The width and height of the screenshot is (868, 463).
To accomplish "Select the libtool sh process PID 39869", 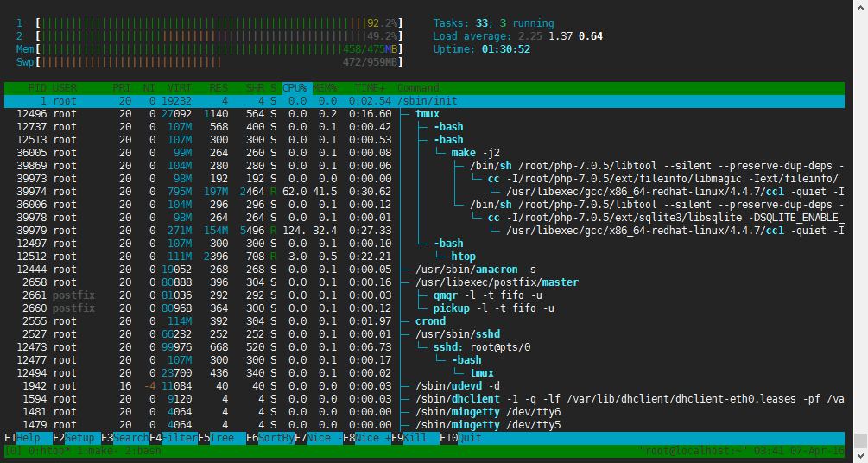I will click(x=425, y=166).
